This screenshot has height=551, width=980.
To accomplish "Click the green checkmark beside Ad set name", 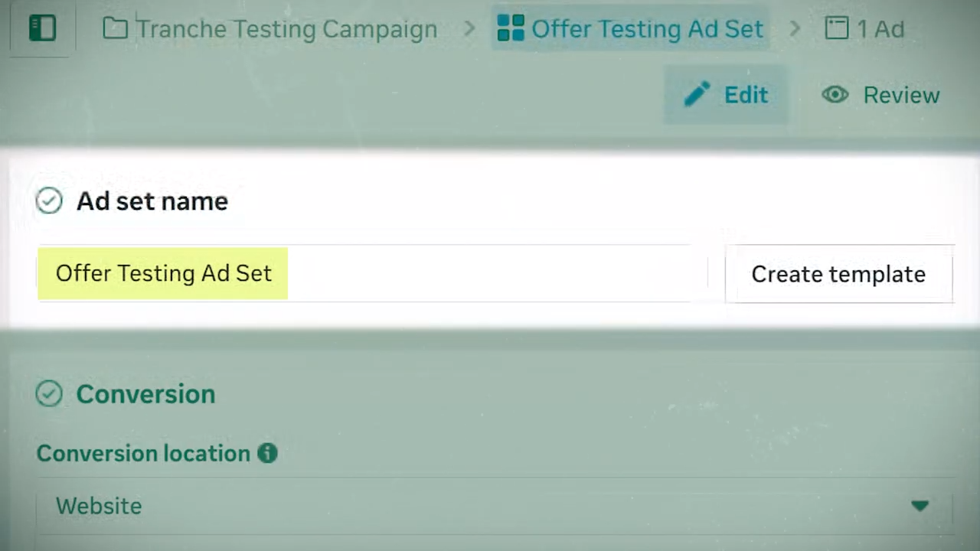I will pos(48,201).
